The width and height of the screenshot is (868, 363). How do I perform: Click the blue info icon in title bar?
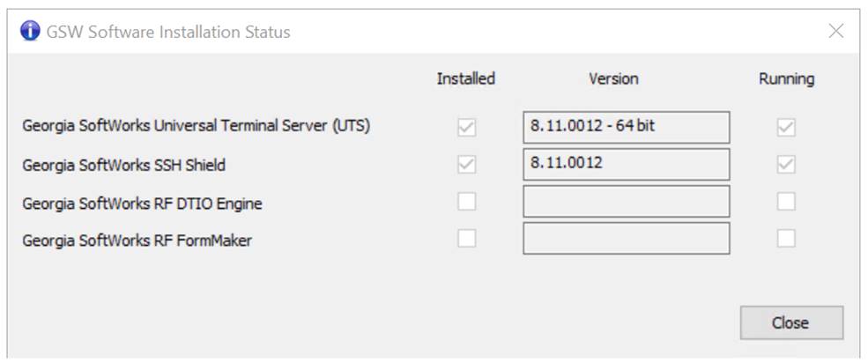30,31
